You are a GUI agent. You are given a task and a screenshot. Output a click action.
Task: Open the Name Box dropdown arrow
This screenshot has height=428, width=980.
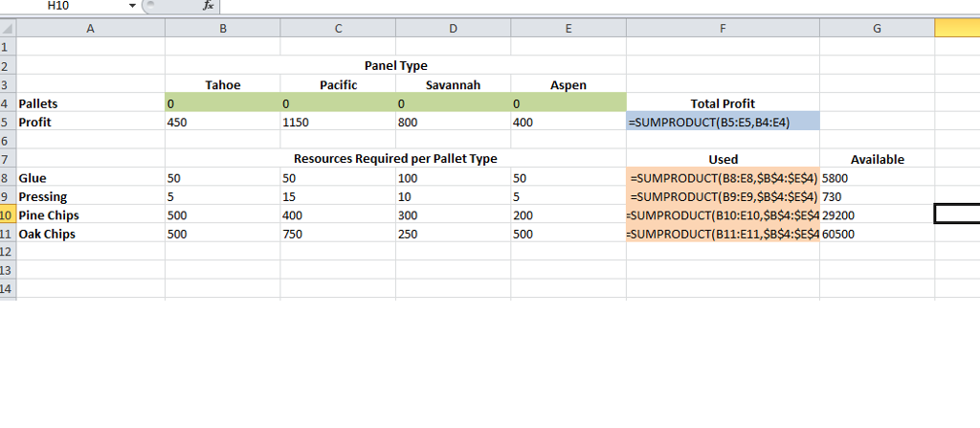click(132, 6)
